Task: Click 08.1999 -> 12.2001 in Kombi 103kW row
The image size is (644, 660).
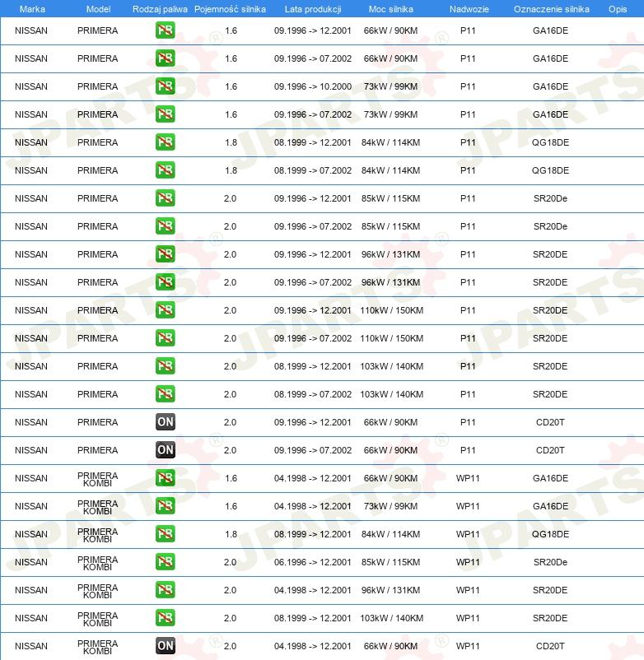Action: [312, 618]
